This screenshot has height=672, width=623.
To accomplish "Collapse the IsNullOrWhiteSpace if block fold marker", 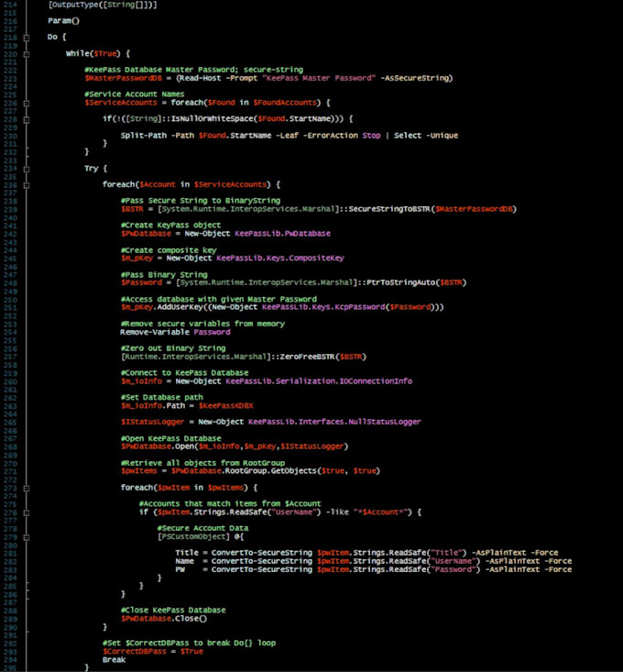I will pyautogui.click(x=27, y=119).
